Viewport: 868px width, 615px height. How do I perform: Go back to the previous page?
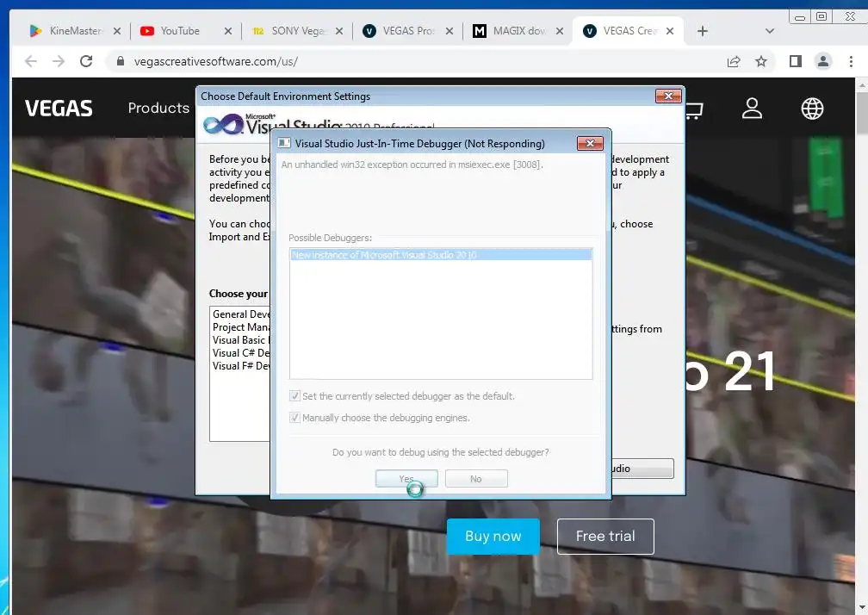point(31,61)
